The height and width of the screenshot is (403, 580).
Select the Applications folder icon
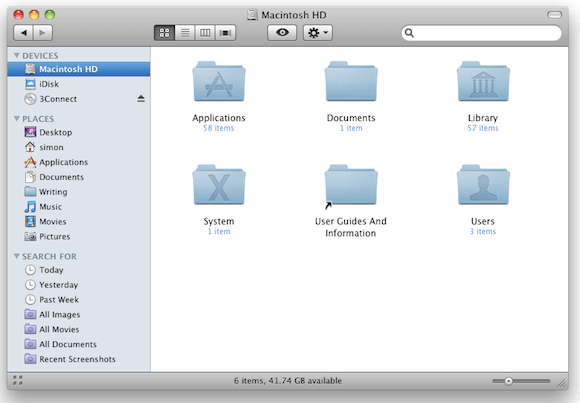point(219,82)
